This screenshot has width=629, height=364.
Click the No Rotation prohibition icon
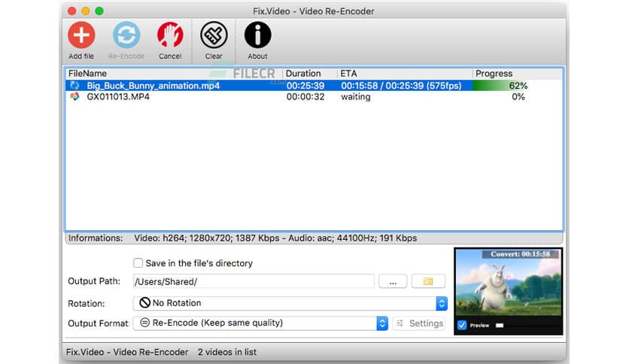coord(144,302)
